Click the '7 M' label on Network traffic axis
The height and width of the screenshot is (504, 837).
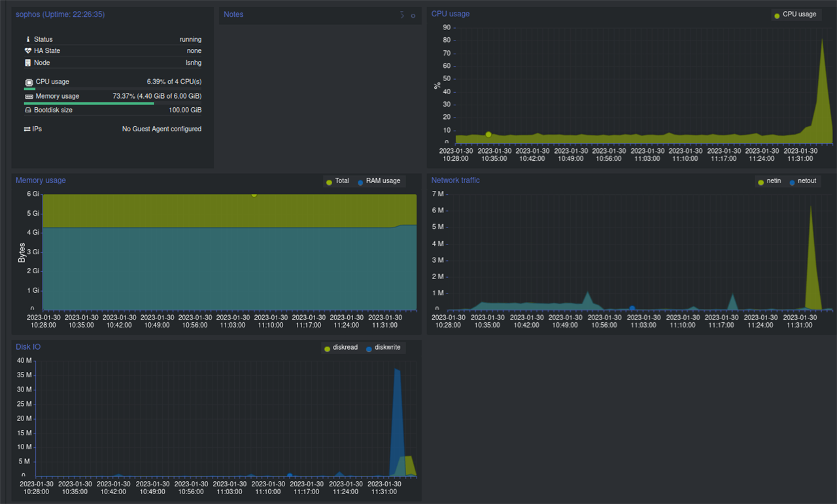[438, 194]
